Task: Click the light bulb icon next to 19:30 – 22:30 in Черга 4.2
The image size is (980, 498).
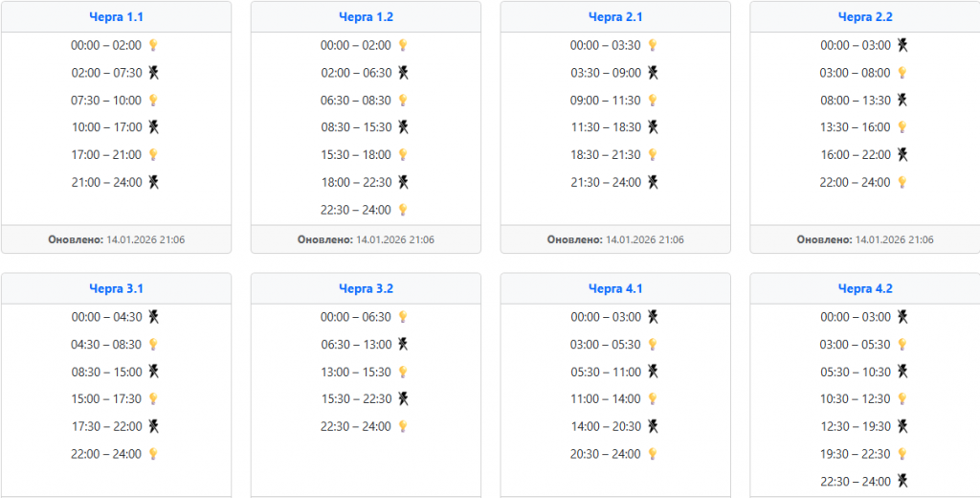Action: click(x=902, y=454)
